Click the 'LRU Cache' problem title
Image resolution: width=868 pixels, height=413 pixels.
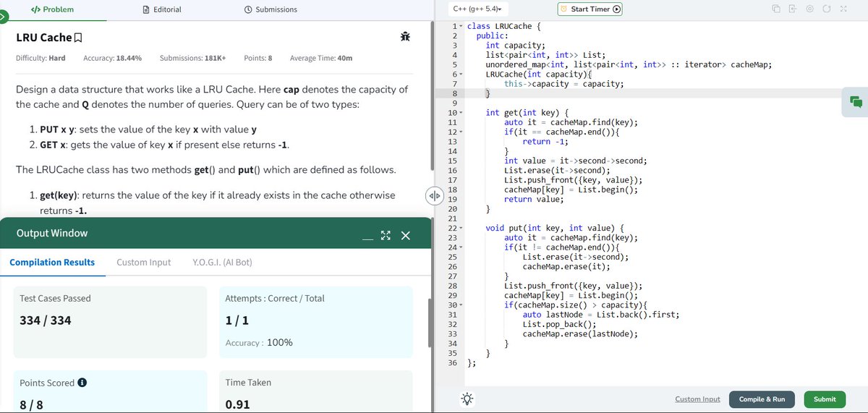tap(44, 38)
